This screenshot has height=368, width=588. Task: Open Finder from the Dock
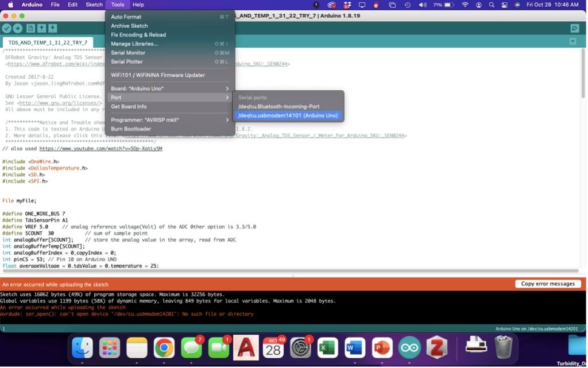(82, 348)
